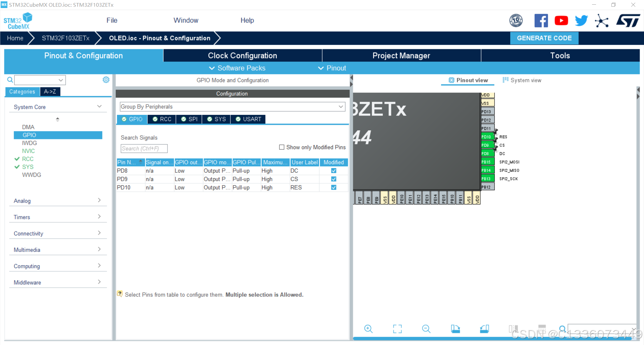
Task: Open the 10th anniversary badge icon
Action: coord(516,21)
